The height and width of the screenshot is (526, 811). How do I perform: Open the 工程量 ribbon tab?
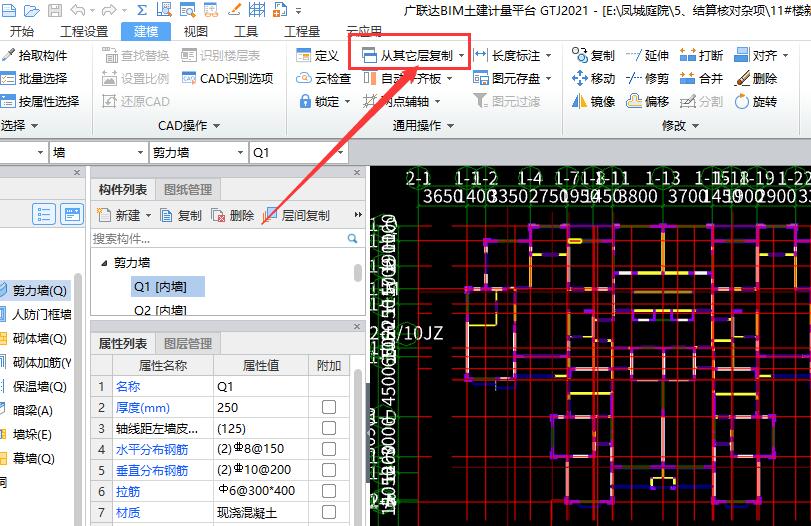pyautogui.click(x=302, y=32)
